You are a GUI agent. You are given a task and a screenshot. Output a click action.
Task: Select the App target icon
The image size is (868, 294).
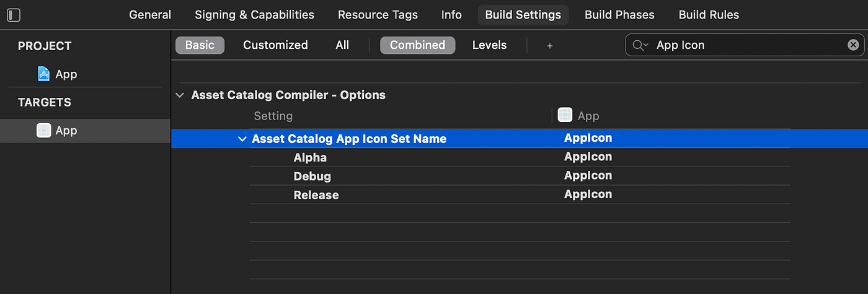pyautogui.click(x=43, y=131)
